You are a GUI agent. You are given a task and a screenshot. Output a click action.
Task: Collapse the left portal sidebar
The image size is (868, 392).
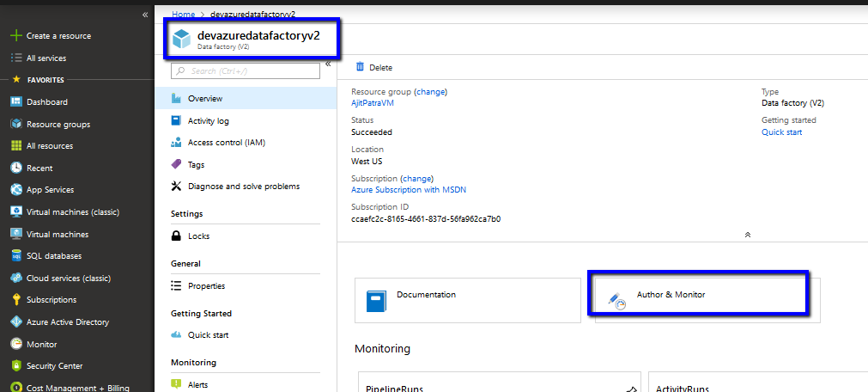pos(144,15)
